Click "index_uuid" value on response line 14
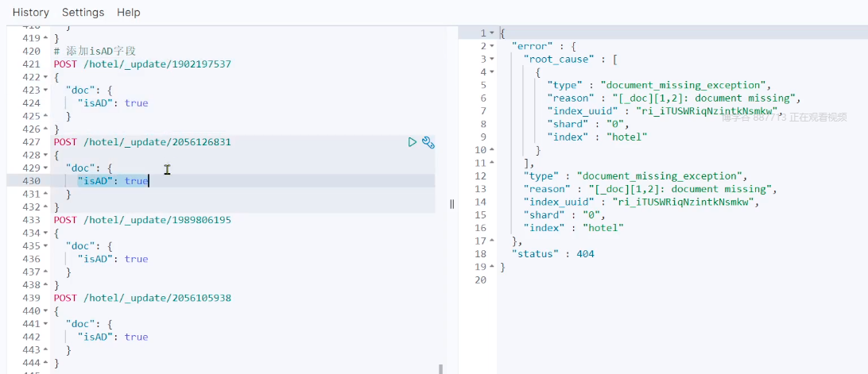 [684, 202]
